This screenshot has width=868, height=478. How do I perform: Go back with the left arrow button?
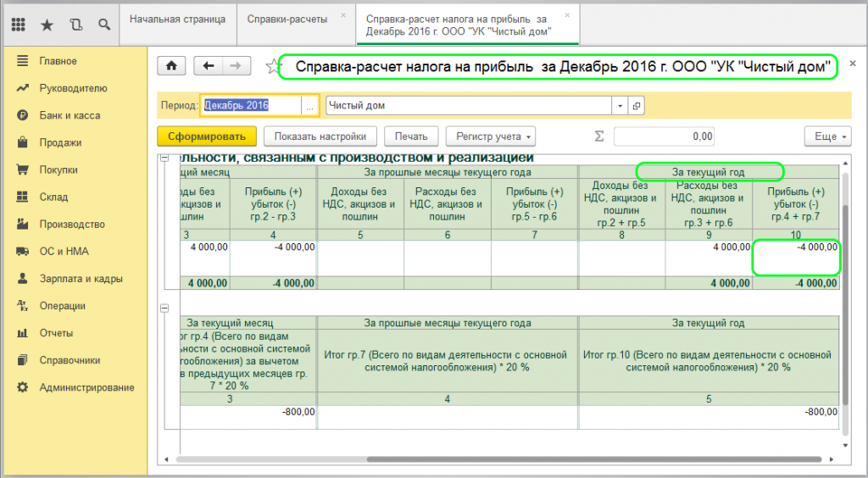coord(209,66)
